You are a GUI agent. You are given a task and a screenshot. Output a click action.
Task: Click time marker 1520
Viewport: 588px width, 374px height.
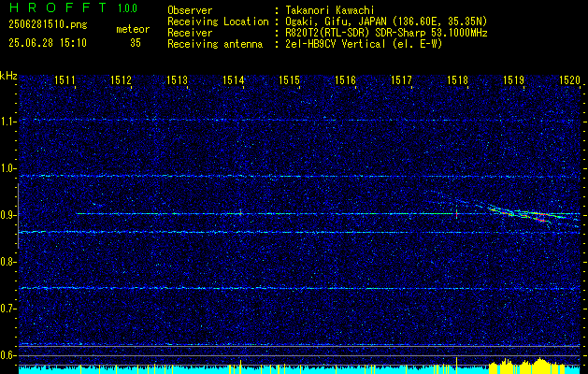[569, 79]
